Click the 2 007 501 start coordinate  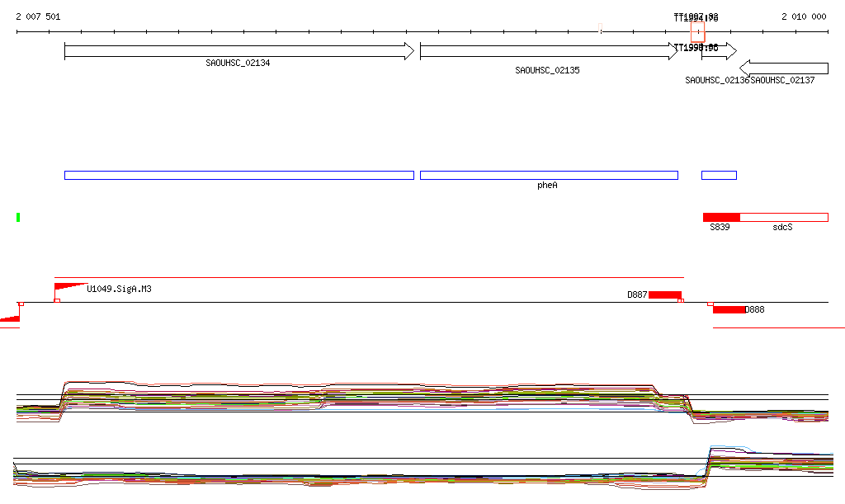pos(38,16)
